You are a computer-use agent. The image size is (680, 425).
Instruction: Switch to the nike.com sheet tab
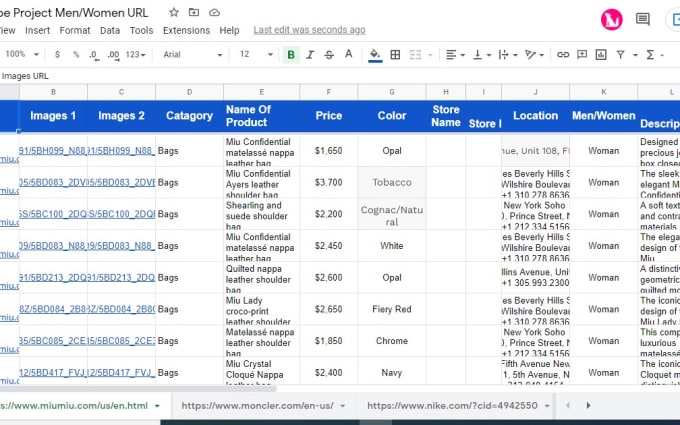point(452,406)
